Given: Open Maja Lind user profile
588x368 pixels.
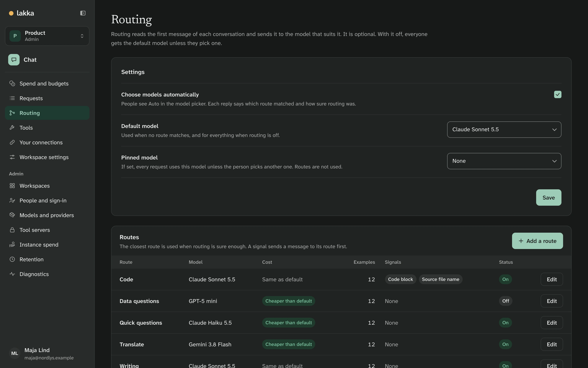Looking at the screenshot, I should click(47, 354).
